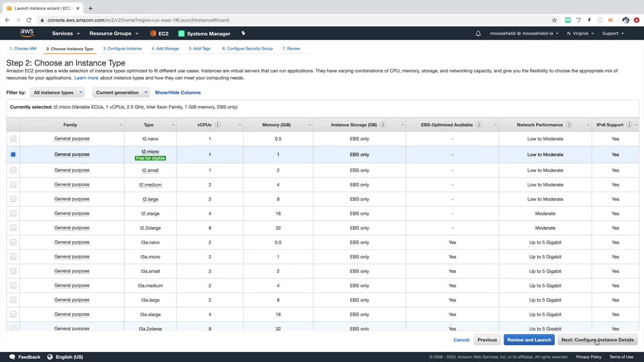
Task: Click the red Chrome update icon
Action: click(636, 20)
